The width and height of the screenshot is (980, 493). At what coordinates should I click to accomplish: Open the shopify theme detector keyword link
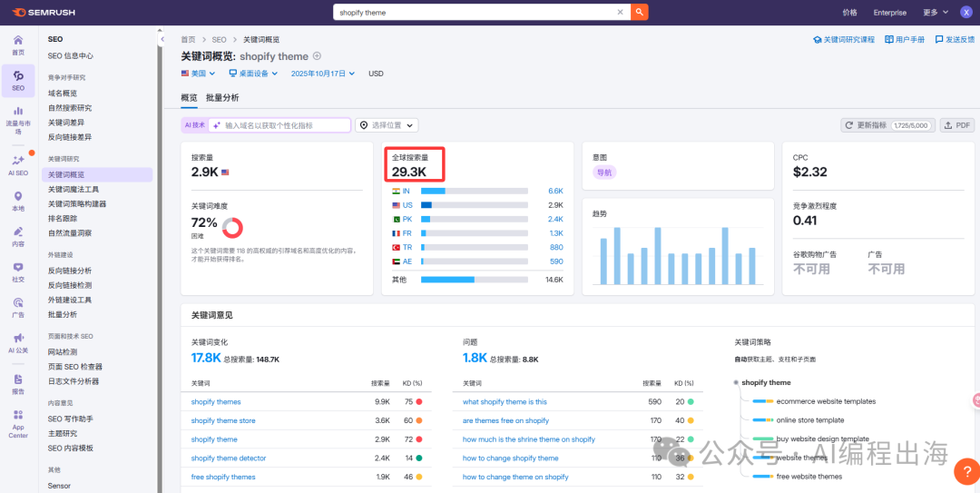[x=228, y=458]
